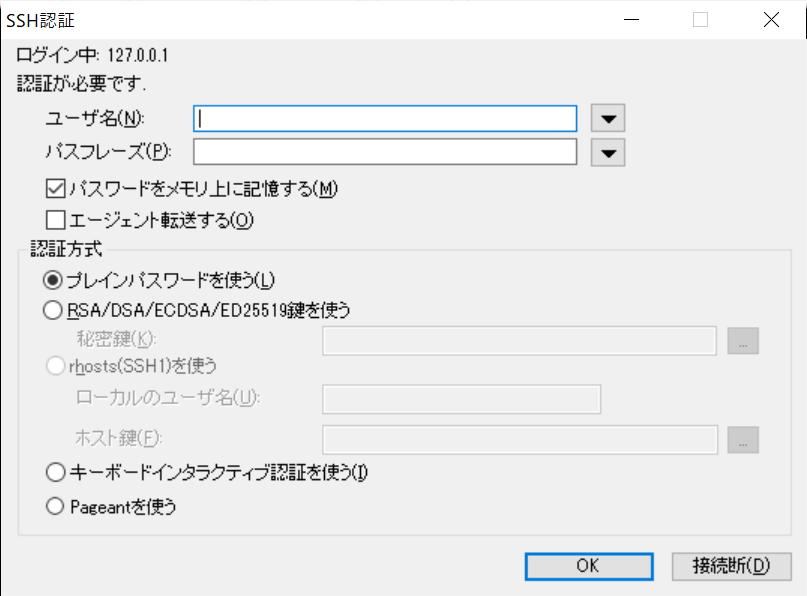Select Pageantを使う radio button
The height and width of the screenshot is (596, 807).
55,506
